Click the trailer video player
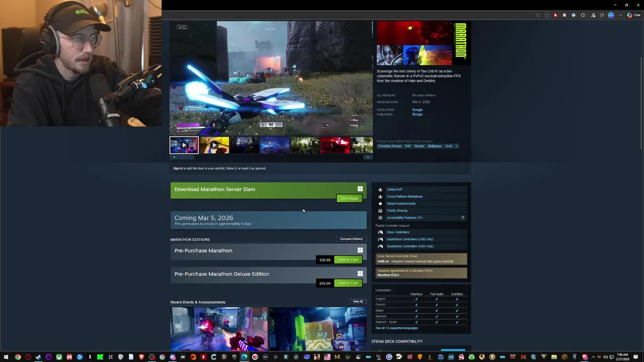Image resolution: width=644 pixels, height=362 pixels. 271,78
